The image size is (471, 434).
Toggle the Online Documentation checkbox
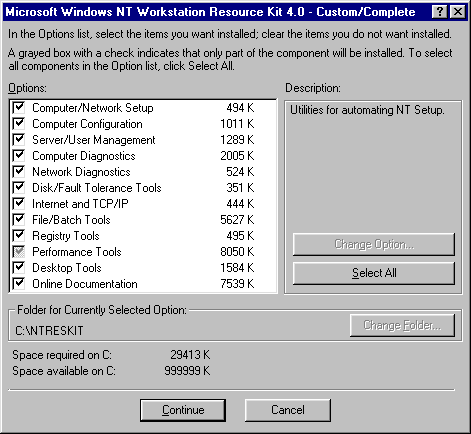[19, 284]
